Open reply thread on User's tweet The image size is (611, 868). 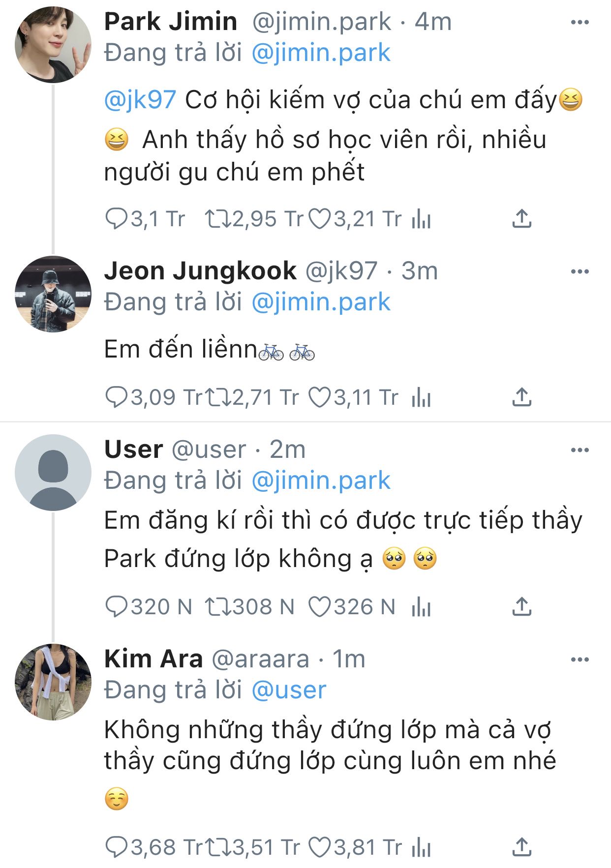pyautogui.click(x=117, y=607)
